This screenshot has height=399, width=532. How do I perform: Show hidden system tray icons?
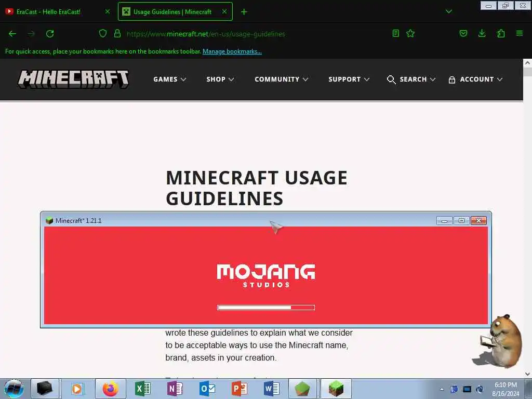pos(442,389)
